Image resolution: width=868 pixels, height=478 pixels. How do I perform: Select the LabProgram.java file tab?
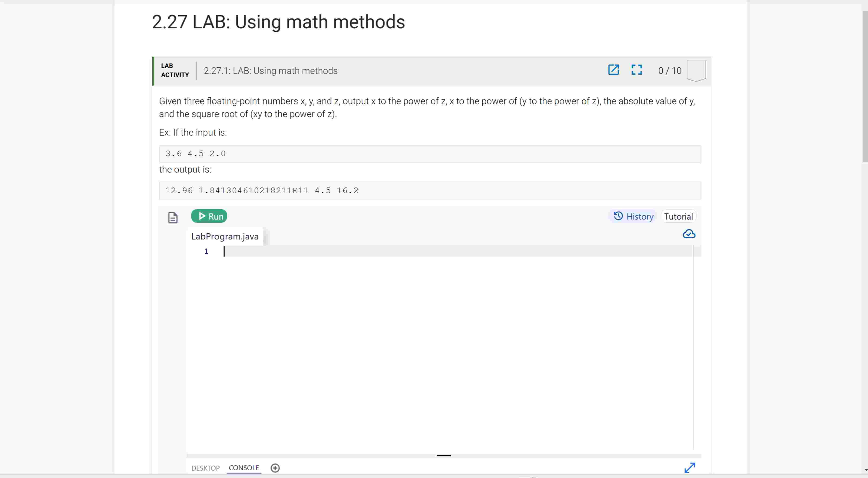[224, 236]
